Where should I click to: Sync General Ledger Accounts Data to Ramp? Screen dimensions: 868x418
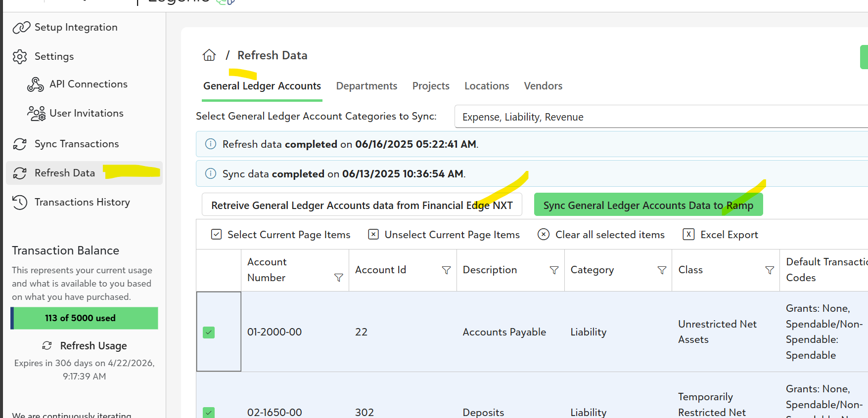click(648, 205)
